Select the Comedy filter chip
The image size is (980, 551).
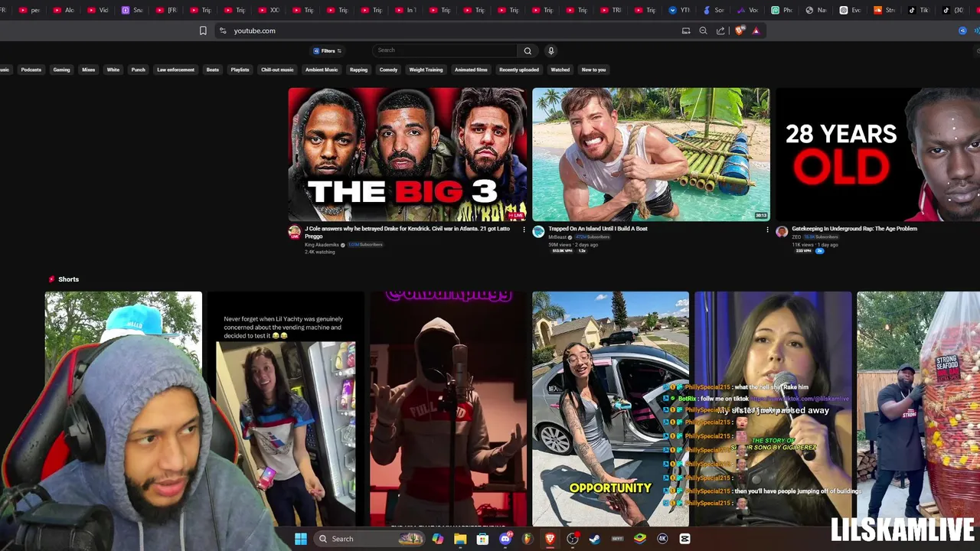388,70
